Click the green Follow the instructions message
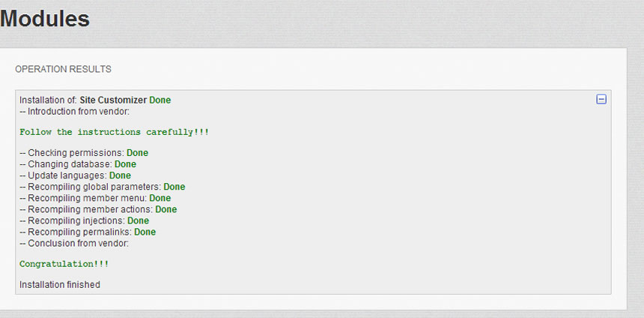The height and width of the screenshot is (318, 644). click(114, 132)
